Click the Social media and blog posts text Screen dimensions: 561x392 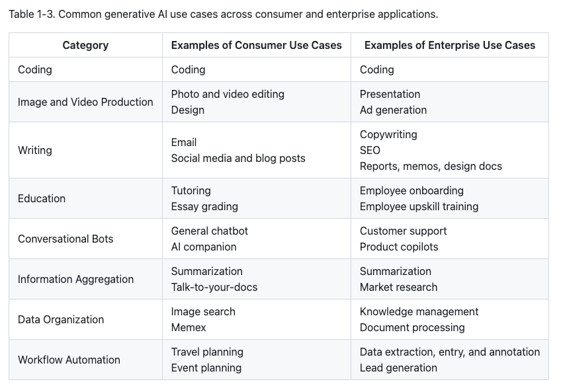pos(238,158)
